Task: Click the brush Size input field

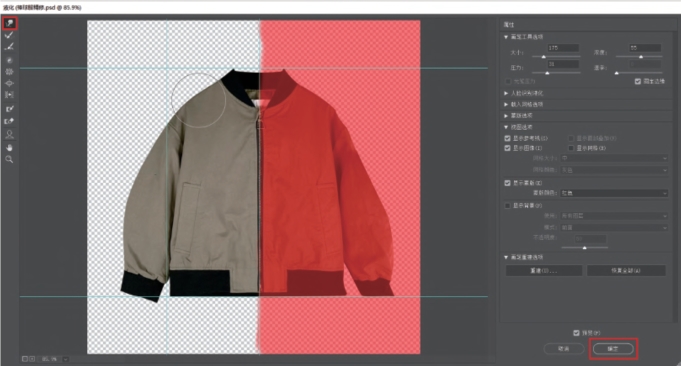Action: click(562, 48)
